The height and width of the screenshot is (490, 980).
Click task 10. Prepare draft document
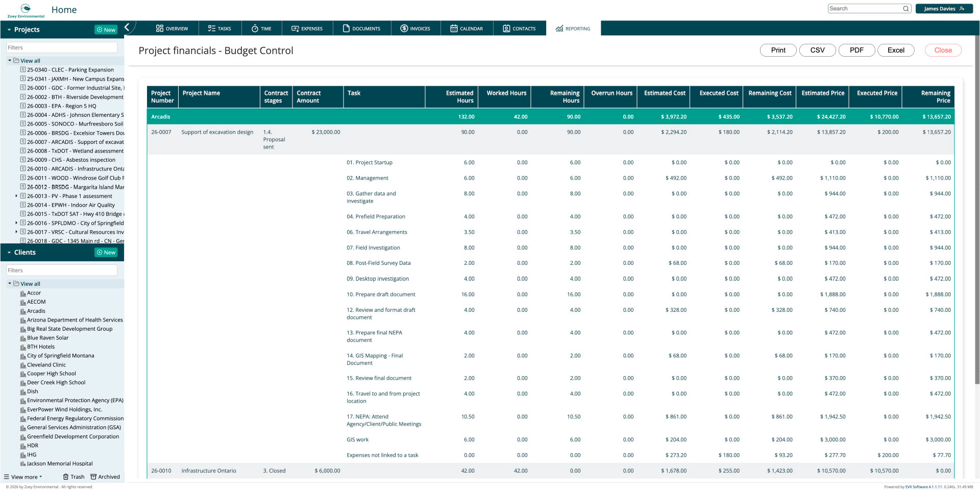381,295
